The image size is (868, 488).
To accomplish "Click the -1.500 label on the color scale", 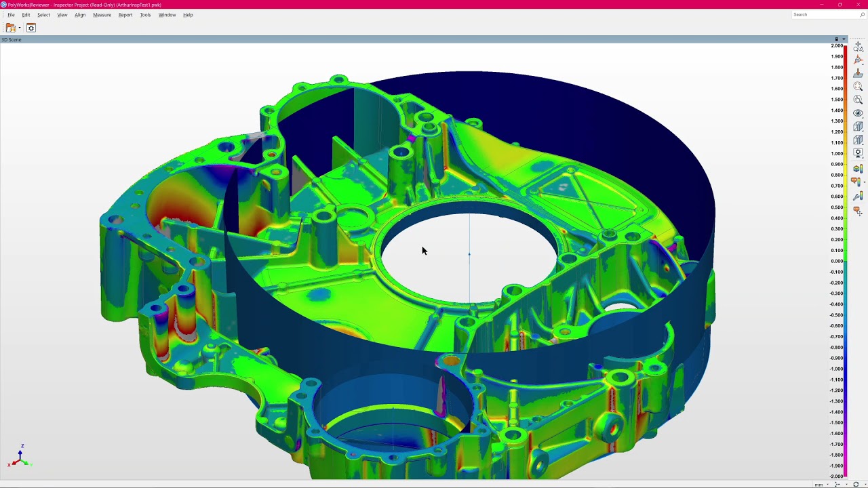I will tap(836, 422).
